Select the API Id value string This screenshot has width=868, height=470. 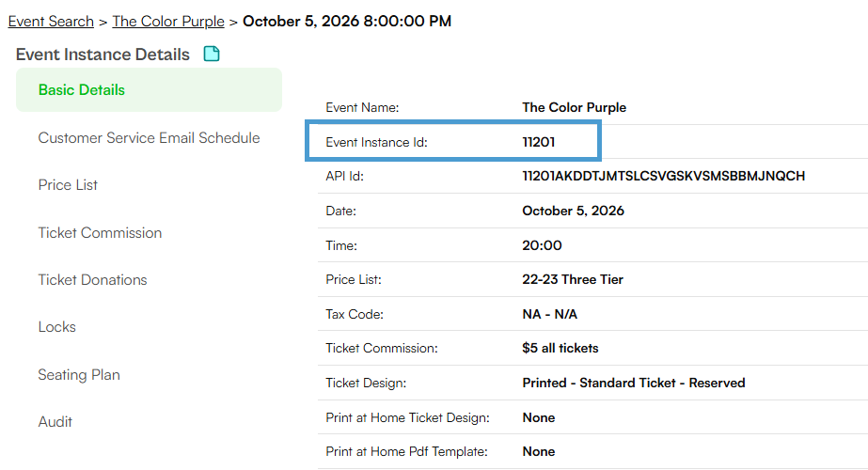pos(664,176)
